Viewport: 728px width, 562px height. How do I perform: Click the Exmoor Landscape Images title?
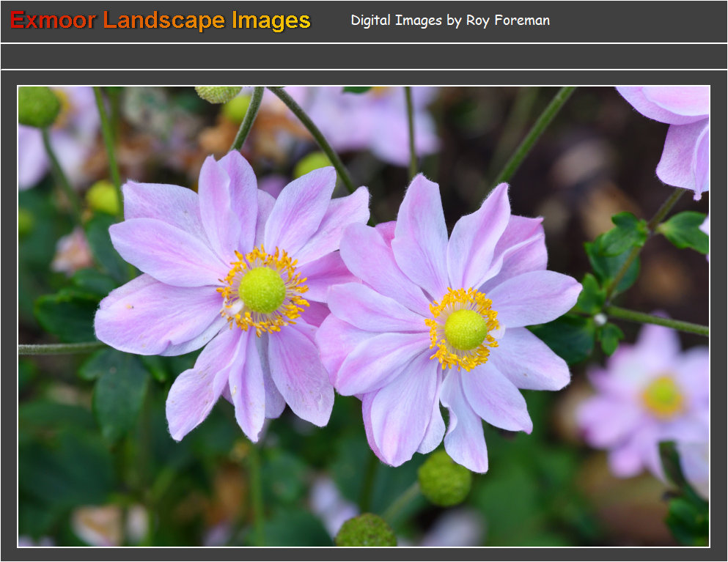pos(161,21)
